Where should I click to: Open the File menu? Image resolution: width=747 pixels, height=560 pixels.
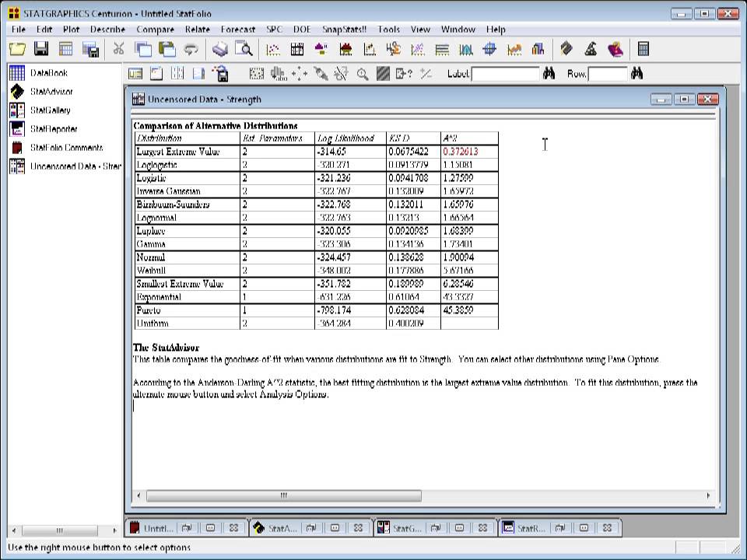click(19, 30)
